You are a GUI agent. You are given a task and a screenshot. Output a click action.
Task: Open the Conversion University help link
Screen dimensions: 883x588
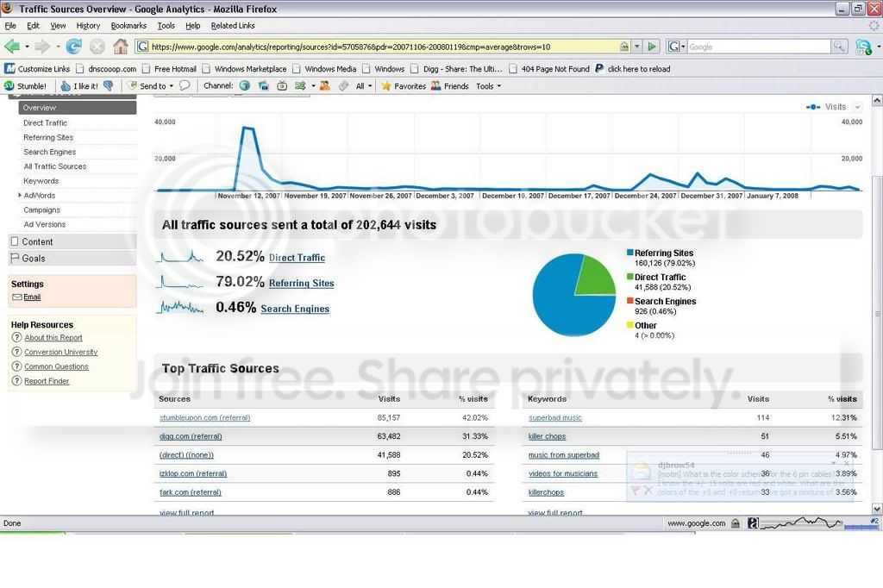pyautogui.click(x=61, y=352)
